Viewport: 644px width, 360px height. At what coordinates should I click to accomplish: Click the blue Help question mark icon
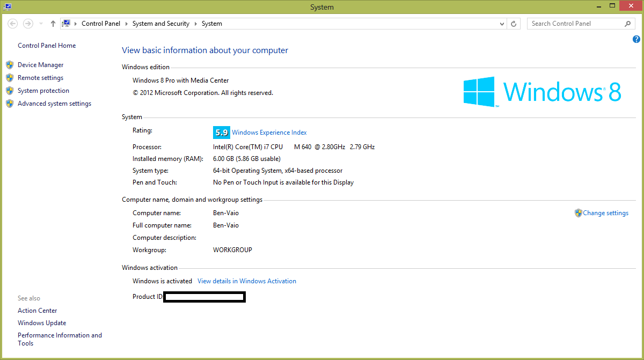tap(636, 39)
